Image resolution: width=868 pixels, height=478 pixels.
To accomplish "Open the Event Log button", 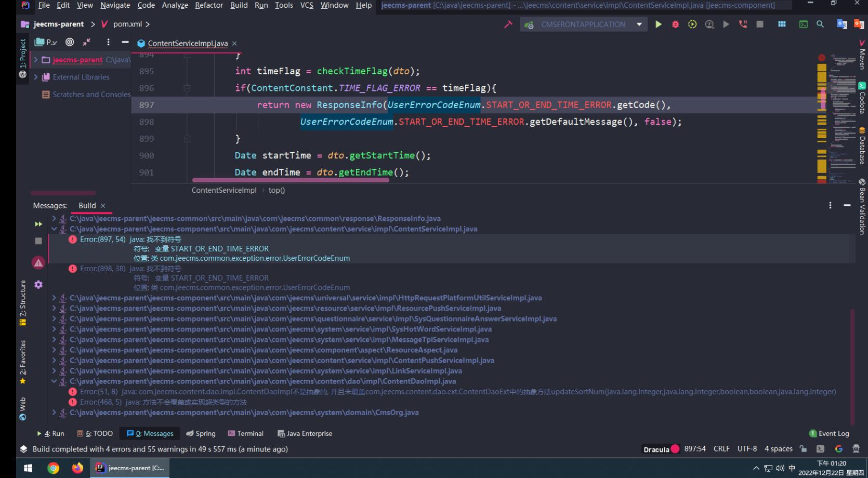I will tap(829, 433).
